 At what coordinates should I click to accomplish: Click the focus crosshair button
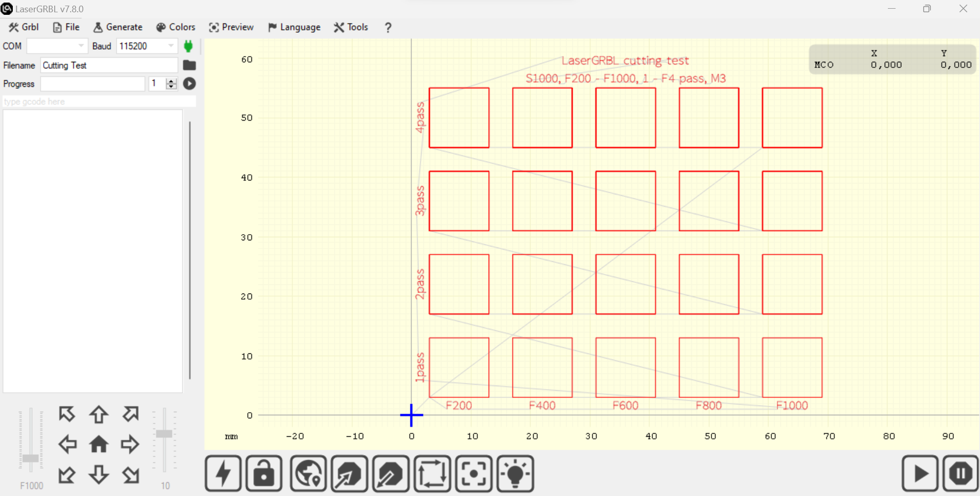click(x=474, y=474)
